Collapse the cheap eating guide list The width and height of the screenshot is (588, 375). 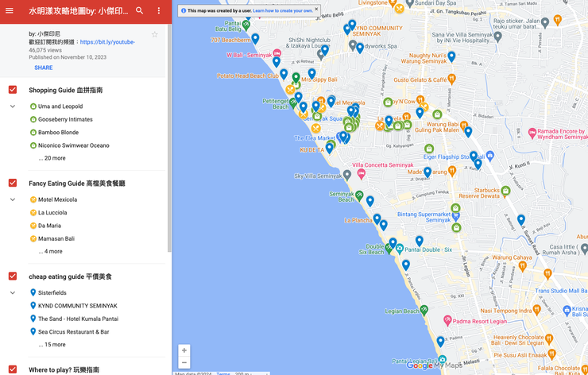(x=13, y=293)
